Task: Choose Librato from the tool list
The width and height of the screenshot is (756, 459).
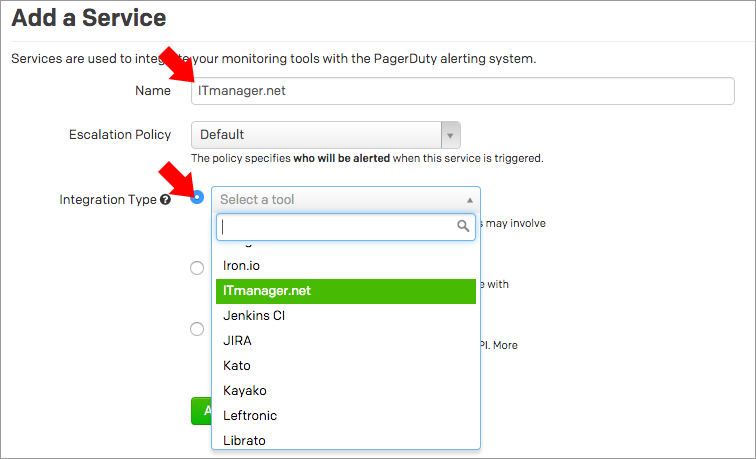Action: click(346, 440)
